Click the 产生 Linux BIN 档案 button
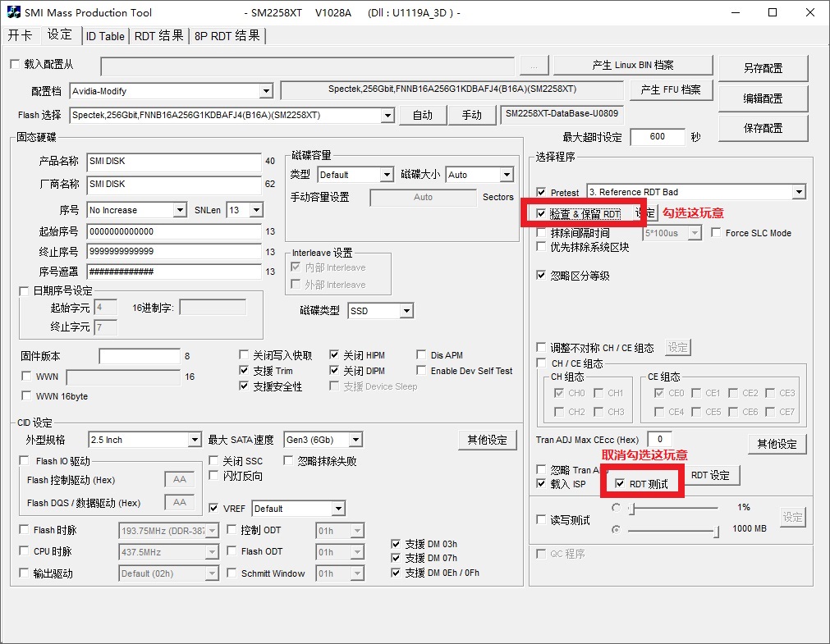This screenshot has height=644, width=830. click(x=632, y=66)
